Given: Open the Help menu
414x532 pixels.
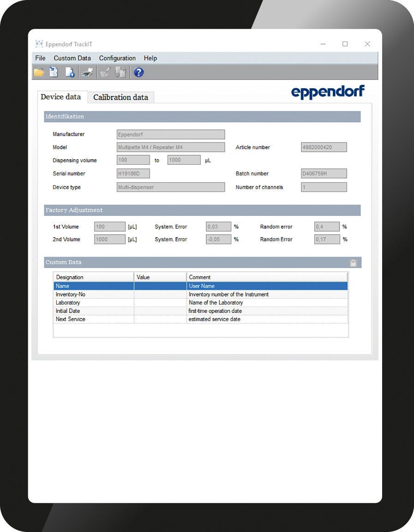Looking at the screenshot, I should tap(150, 58).
